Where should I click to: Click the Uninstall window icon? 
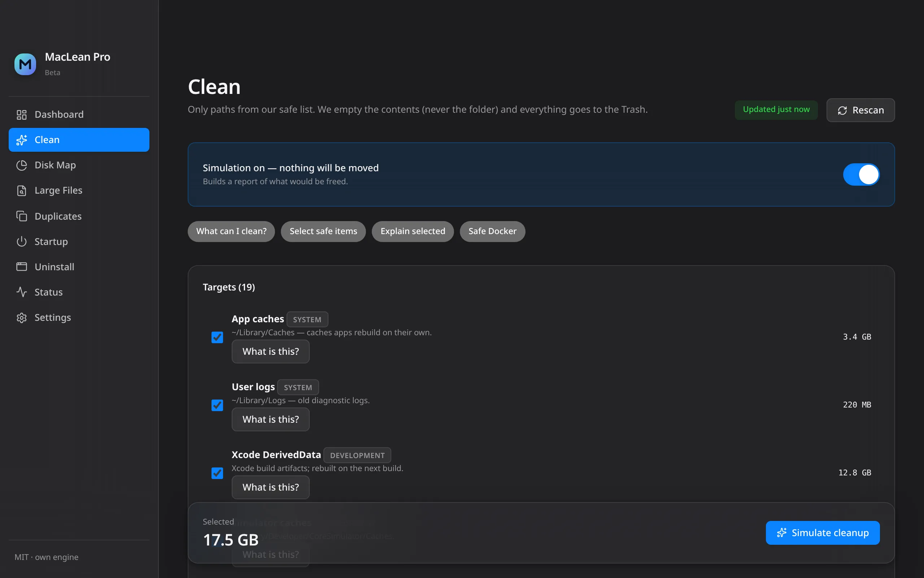22,267
